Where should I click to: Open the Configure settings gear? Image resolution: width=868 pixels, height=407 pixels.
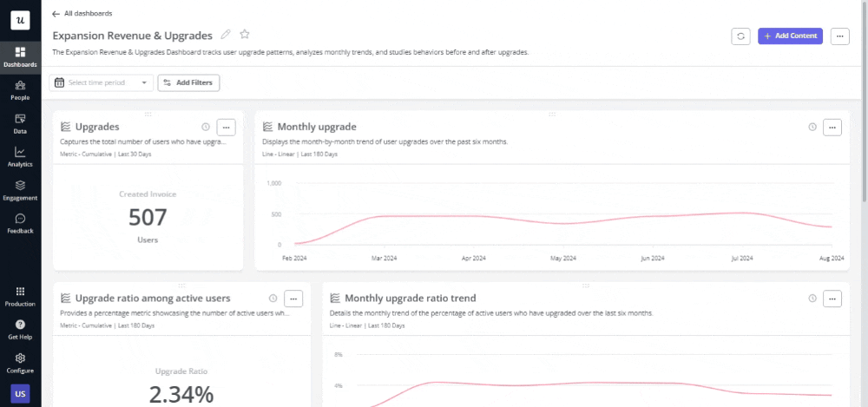pyautogui.click(x=20, y=362)
